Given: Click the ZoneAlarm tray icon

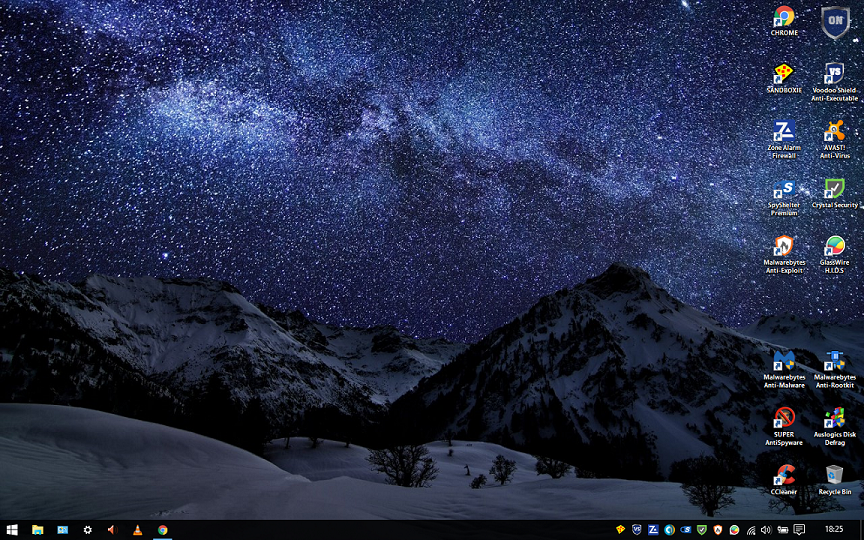Looking at the screenshot, I should pos(653,530).
